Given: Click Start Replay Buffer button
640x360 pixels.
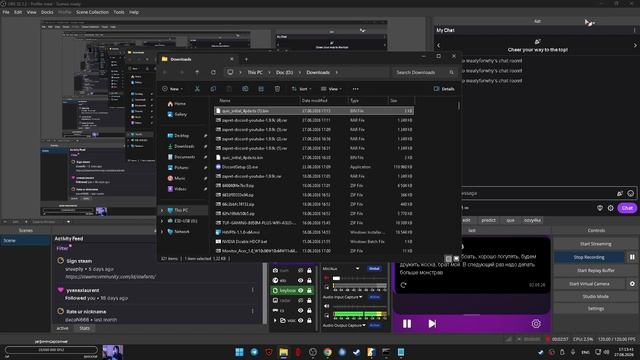Looking at the screenshot, I should point(596,270).
